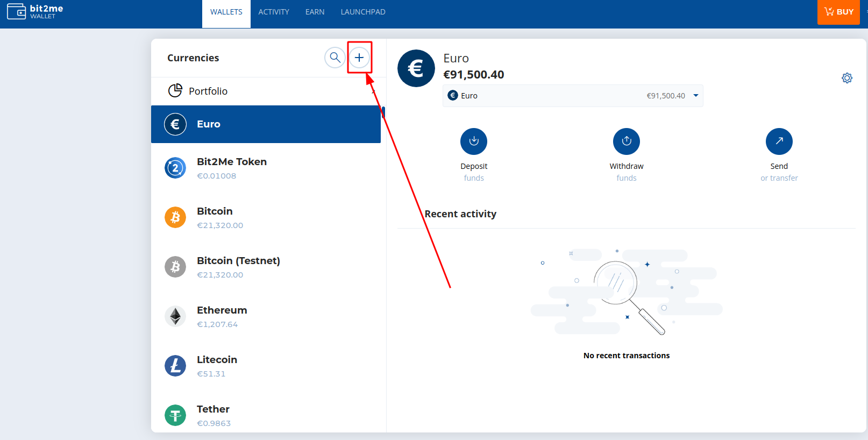Click the orange BUY button
868x440 pixels.
tap(838, 12)
